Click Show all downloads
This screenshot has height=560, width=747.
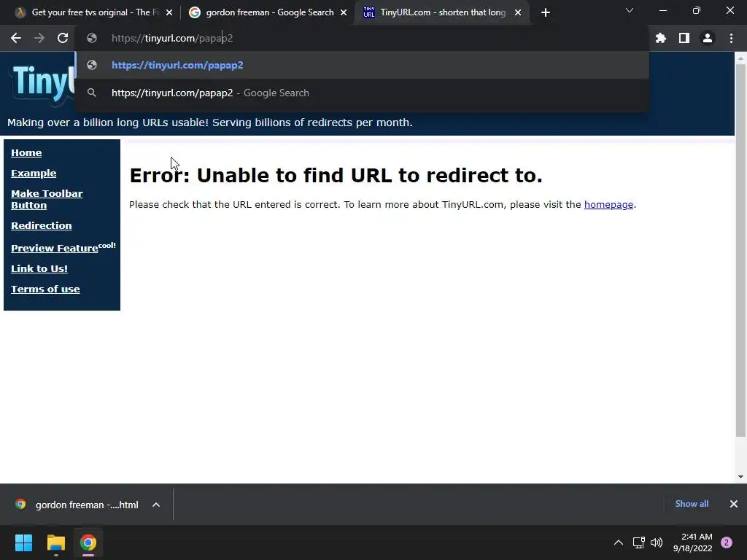point(692,504)
